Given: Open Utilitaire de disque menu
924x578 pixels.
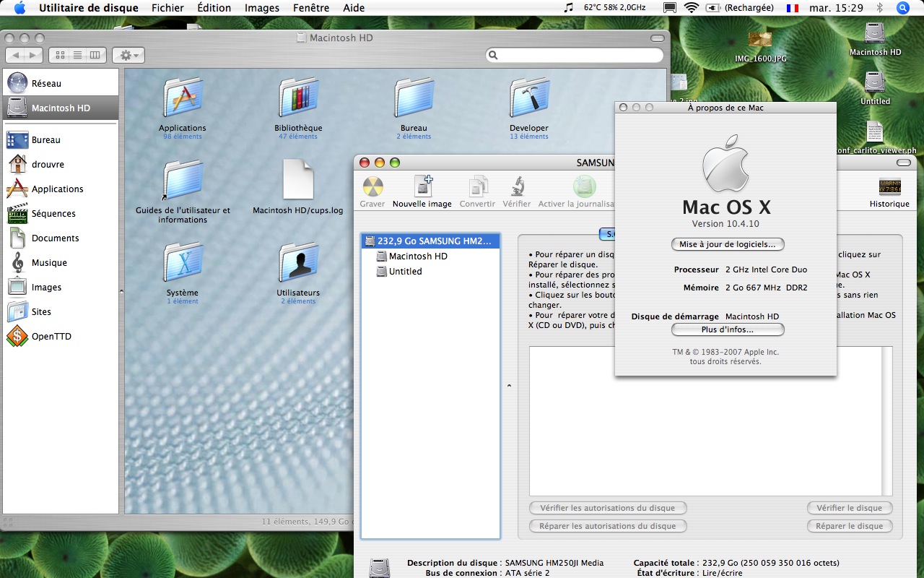Looking at the screenshot, I should click(89, 8).
